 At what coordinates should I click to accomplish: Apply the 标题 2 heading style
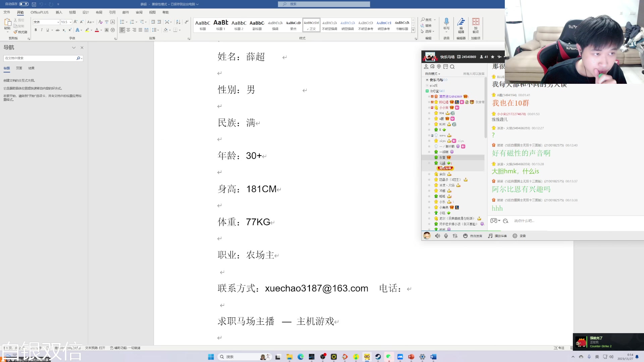tap(239, 25)
